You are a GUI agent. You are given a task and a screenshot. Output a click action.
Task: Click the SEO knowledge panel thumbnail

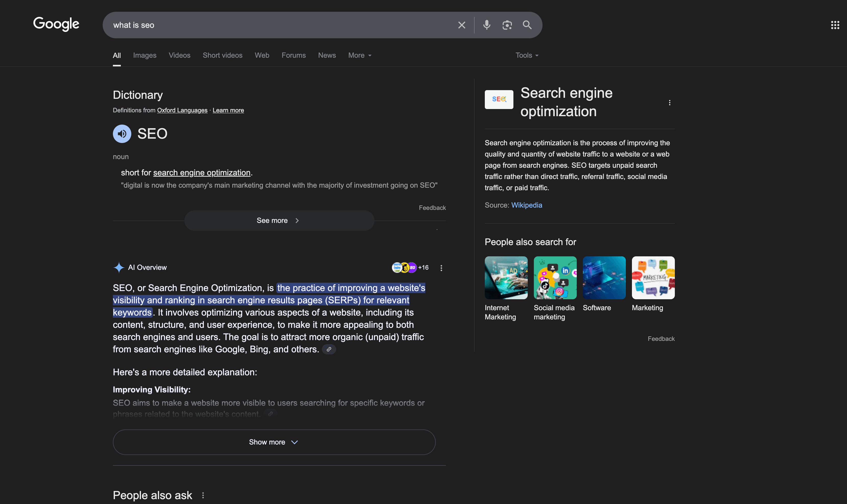499,100
